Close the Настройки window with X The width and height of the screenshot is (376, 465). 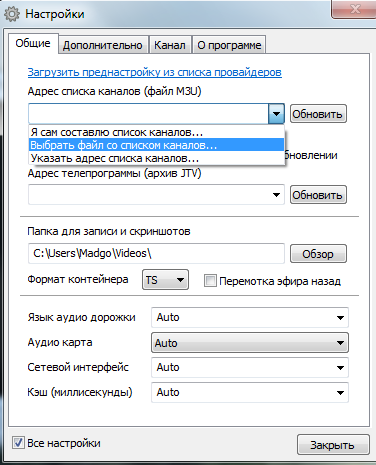(354, 8)
